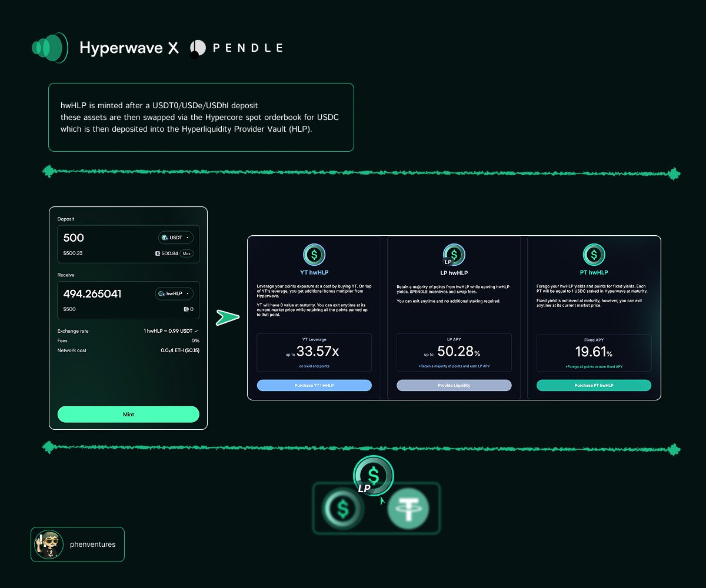Image resolution: width=706 pixels, height=588 pixels.
Task: Click the wallet icon beside the 0 balance
Action: 187,309
